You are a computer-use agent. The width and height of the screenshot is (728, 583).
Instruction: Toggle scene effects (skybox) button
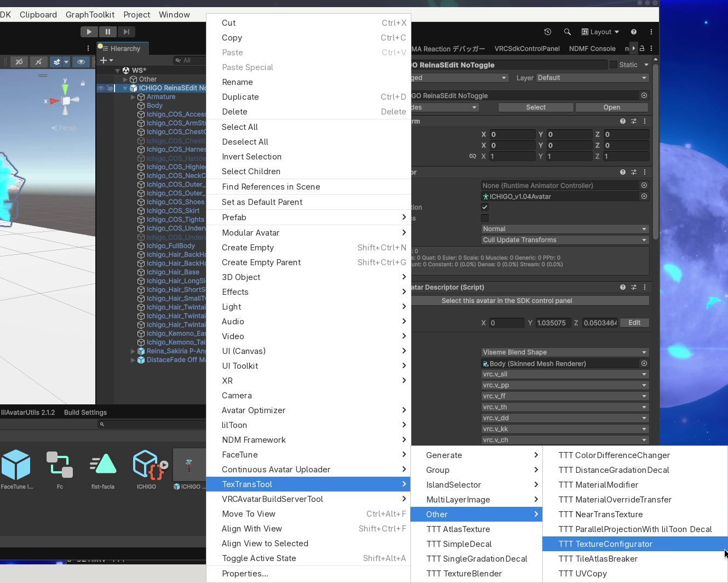pyautogui.click(x=56, y=62)
